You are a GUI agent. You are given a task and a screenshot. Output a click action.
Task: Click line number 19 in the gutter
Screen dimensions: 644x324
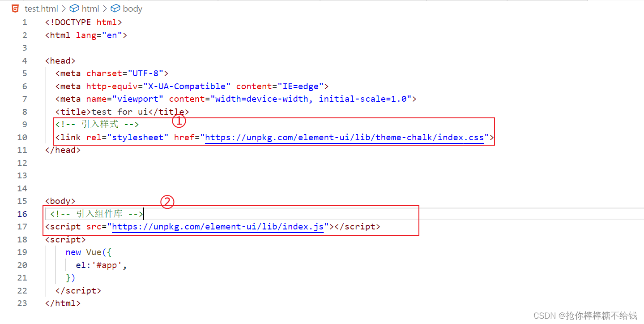click(x=22, y=252)
